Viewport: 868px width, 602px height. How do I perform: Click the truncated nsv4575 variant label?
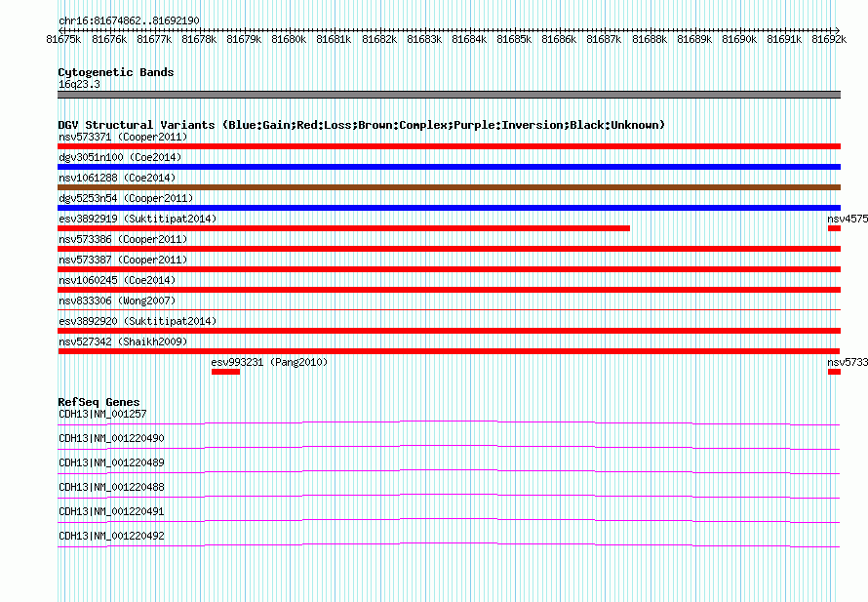tap(848, 219)
